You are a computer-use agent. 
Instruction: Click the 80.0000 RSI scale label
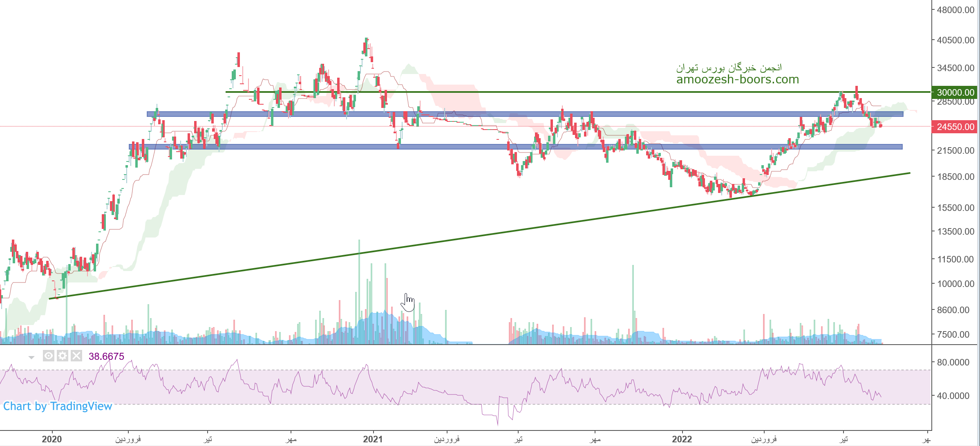(953, 362)
